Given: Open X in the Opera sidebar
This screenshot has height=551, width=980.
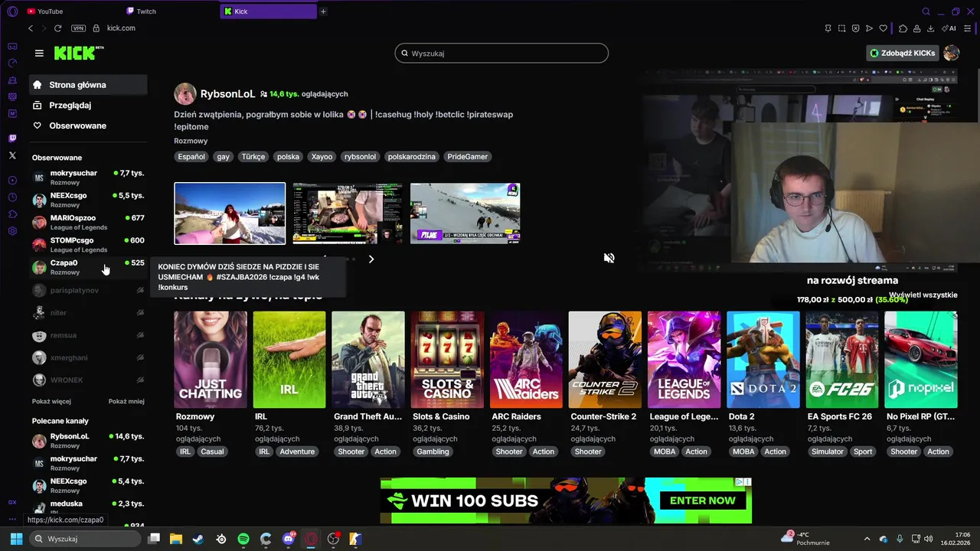Looking at the screenshot, I should [12, 155].
